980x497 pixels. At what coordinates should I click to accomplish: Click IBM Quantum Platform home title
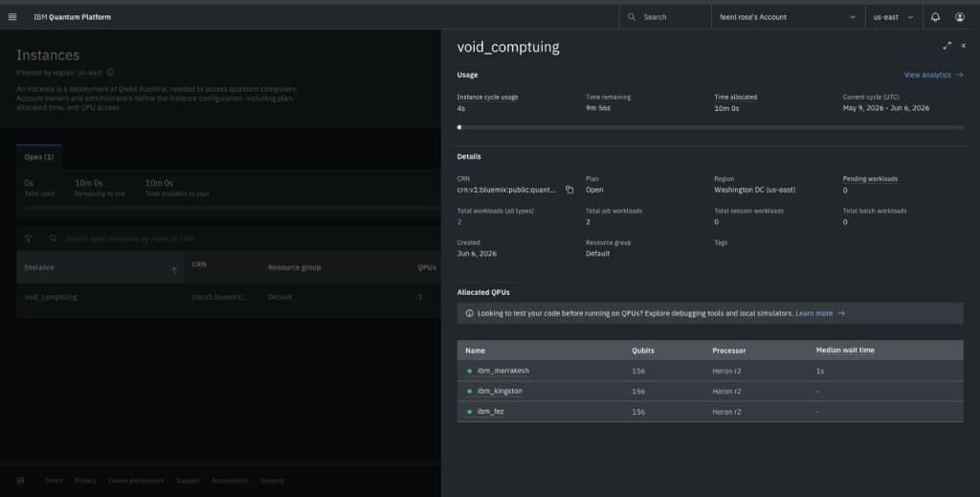click(x=72, y=17)
